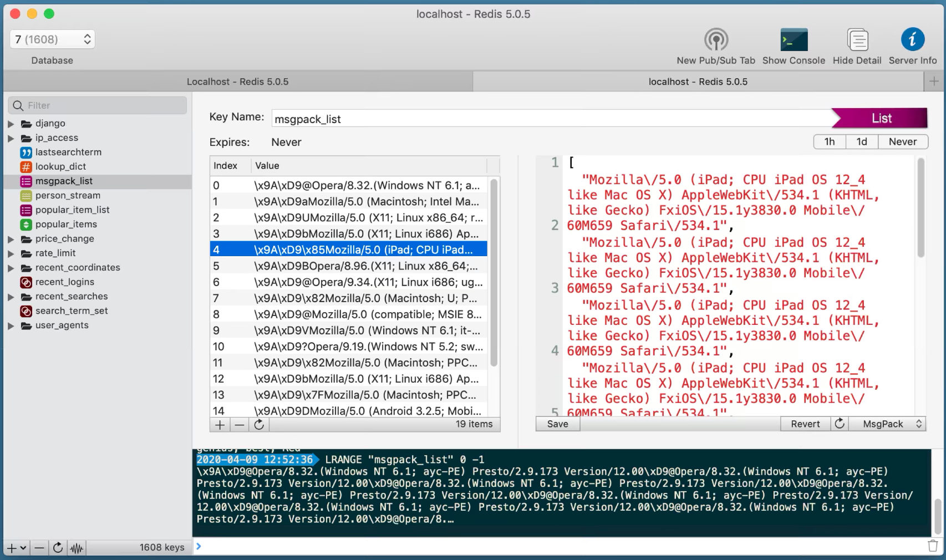Click the Filter search magnifier icon
The width and height of the screenshot is (946, 560).
click(x=18, y=105)
